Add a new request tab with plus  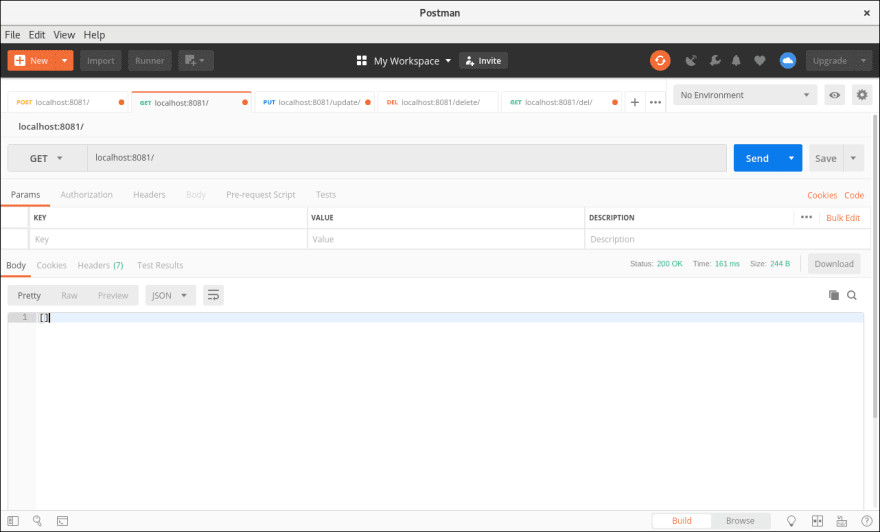(x=635, y=102)
